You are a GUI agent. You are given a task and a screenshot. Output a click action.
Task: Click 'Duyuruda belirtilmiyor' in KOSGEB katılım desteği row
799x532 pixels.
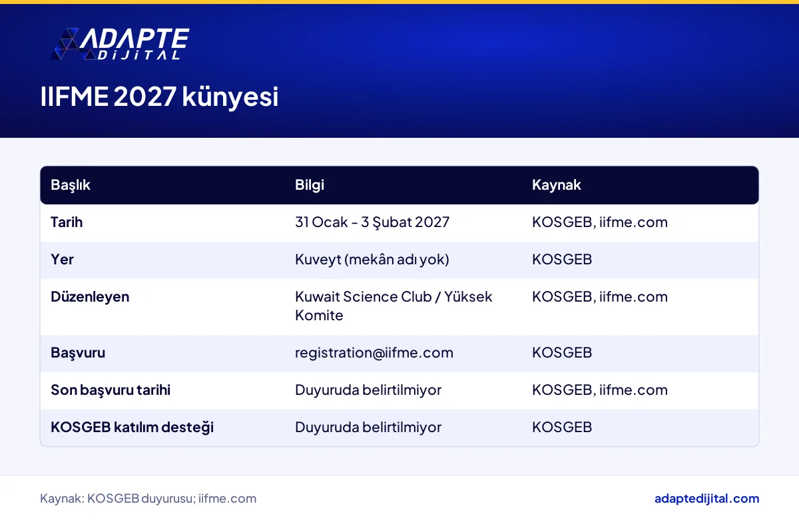coord(368,427)
